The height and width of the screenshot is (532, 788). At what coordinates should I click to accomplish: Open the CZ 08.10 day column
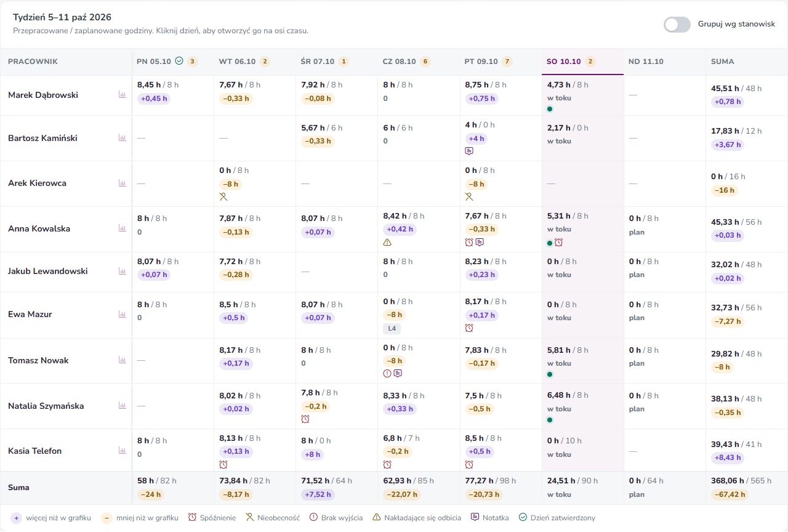pos(419,62)
